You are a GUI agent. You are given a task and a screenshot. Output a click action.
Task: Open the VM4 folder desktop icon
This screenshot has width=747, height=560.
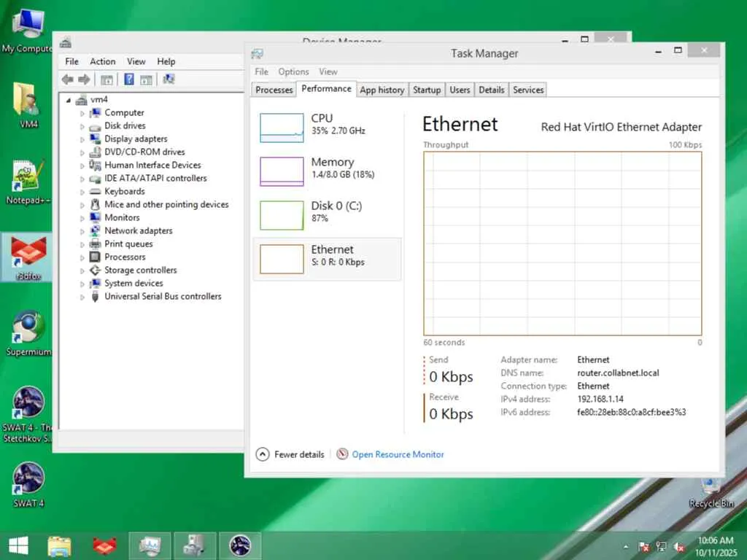[x=28, y=105]
